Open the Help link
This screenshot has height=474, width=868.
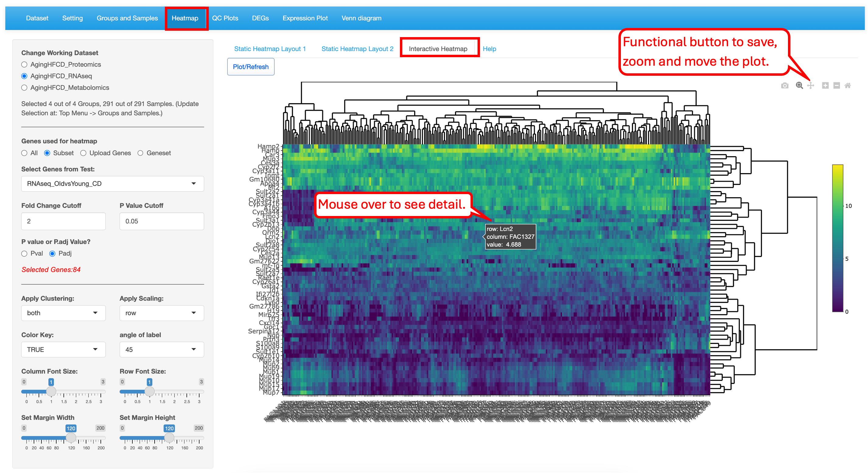(x=489, y=49)
